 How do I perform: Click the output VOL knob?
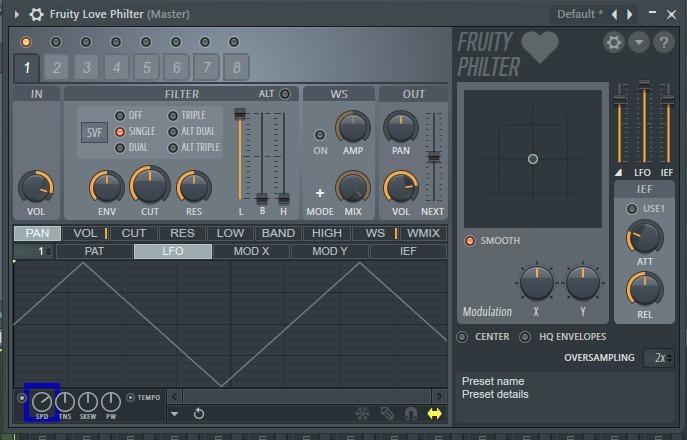click(x=400, y=188)
